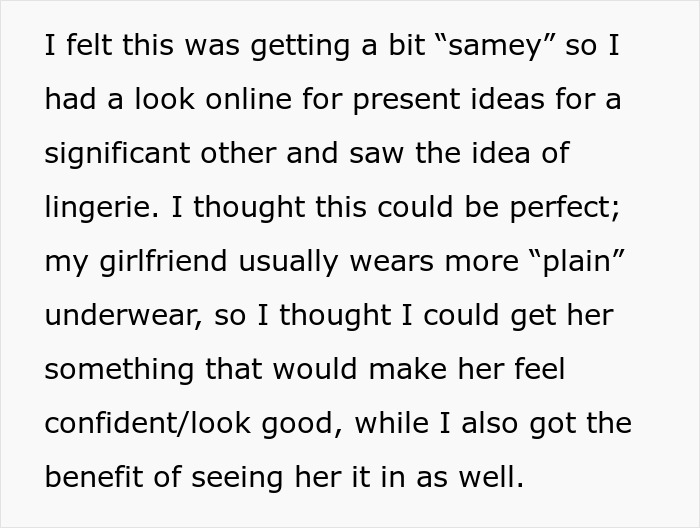The width and height of the screenshot is (700, 528).
Task: Click the word "underwear" at line start
Action: [123, 316]
